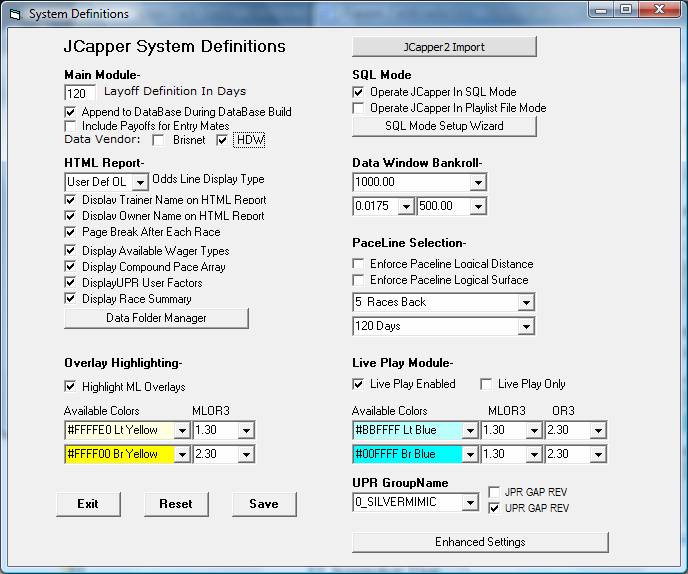Viewport: 688px width, 574px height.
Task: Check the JPR GAP REV box
Action: (494, 492)
